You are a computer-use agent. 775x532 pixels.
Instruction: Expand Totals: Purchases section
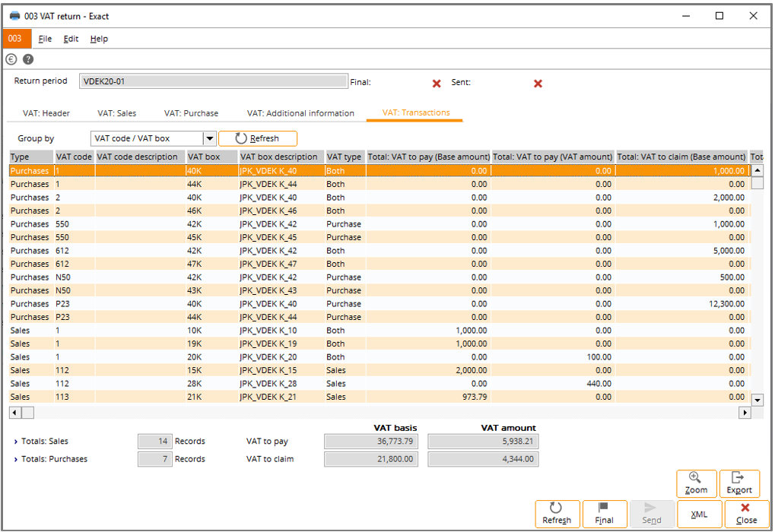pos(16,459)
